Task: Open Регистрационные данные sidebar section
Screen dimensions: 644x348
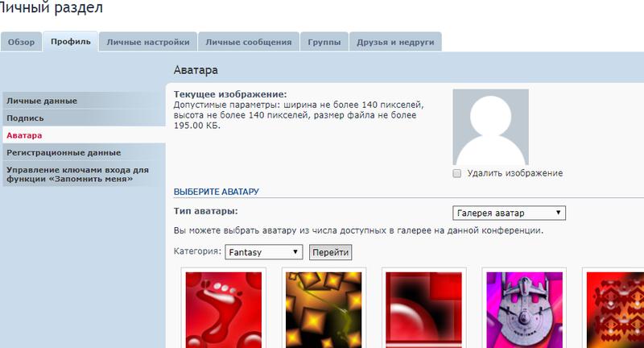Action: 84,152
